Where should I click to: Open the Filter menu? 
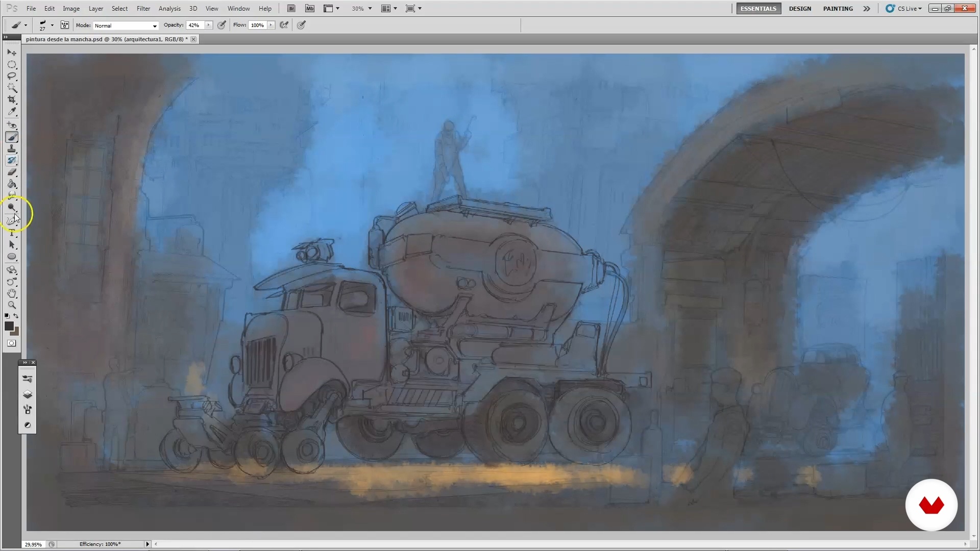143,9
